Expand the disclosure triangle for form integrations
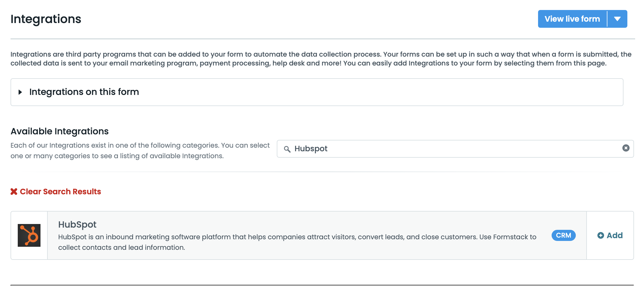The width and height of the screenshot is (644, 297). (x=20, y=92)
